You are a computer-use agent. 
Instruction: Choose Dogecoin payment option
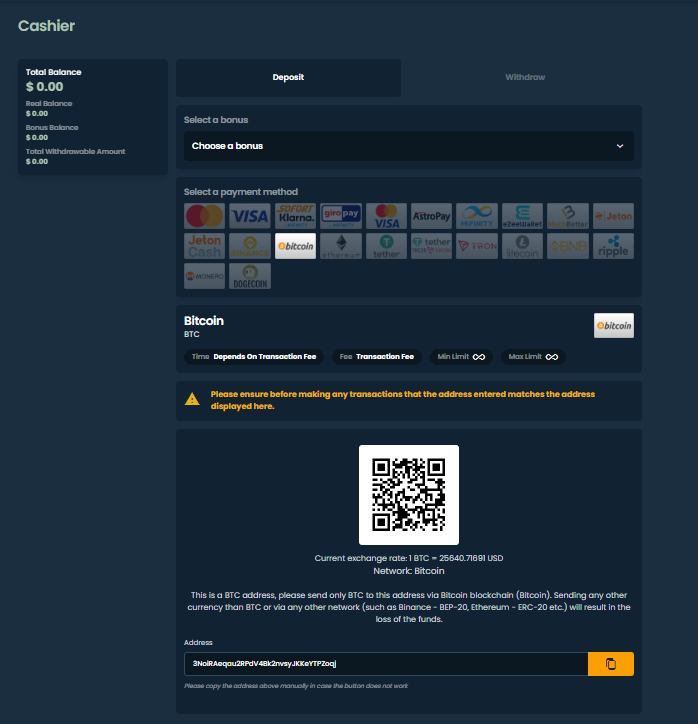[250, 276]
